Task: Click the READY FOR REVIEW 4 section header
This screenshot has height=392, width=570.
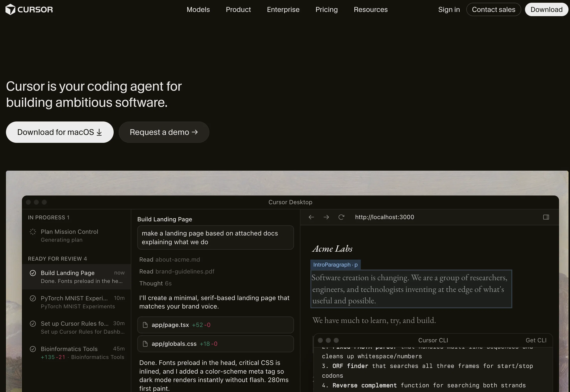Action: [57, 259]
